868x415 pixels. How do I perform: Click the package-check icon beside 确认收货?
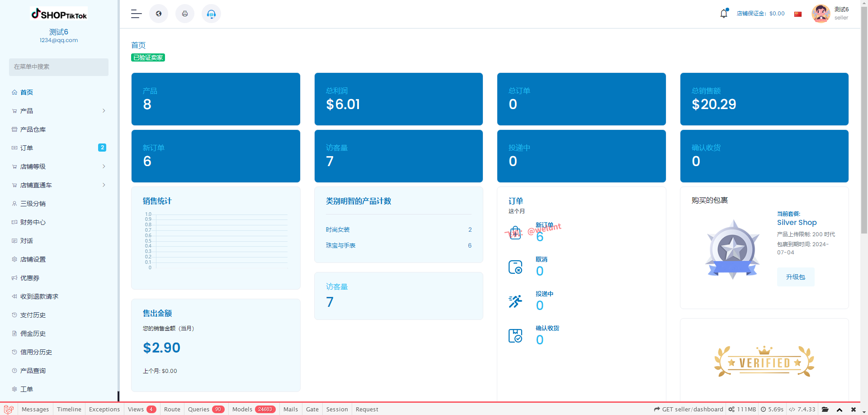pyautogui.click(x=515, y=336)
